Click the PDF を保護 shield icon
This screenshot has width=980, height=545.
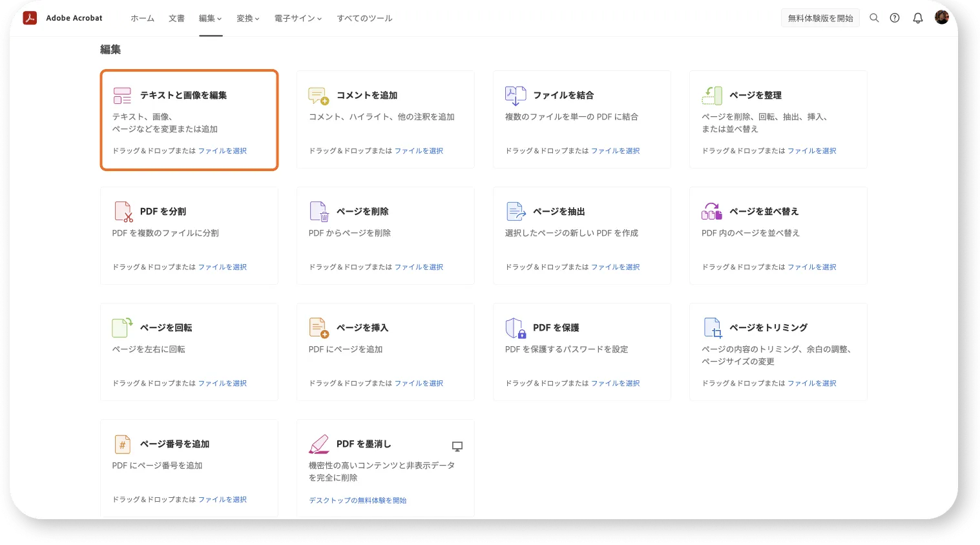click(516, 328)
